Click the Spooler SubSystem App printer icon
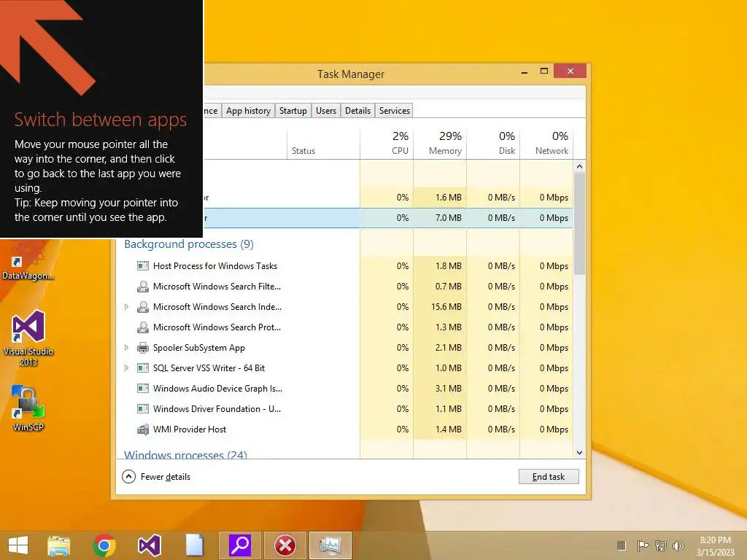This screenshot has width=747, height=560. [142, 348]
